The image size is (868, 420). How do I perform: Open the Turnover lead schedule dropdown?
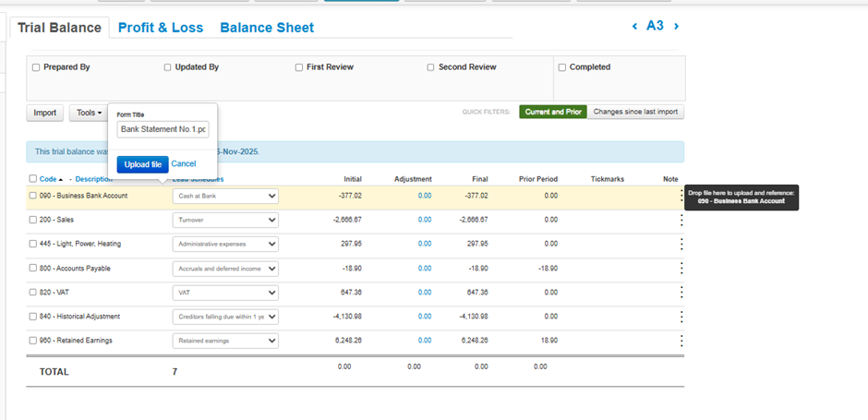point(225,220)
